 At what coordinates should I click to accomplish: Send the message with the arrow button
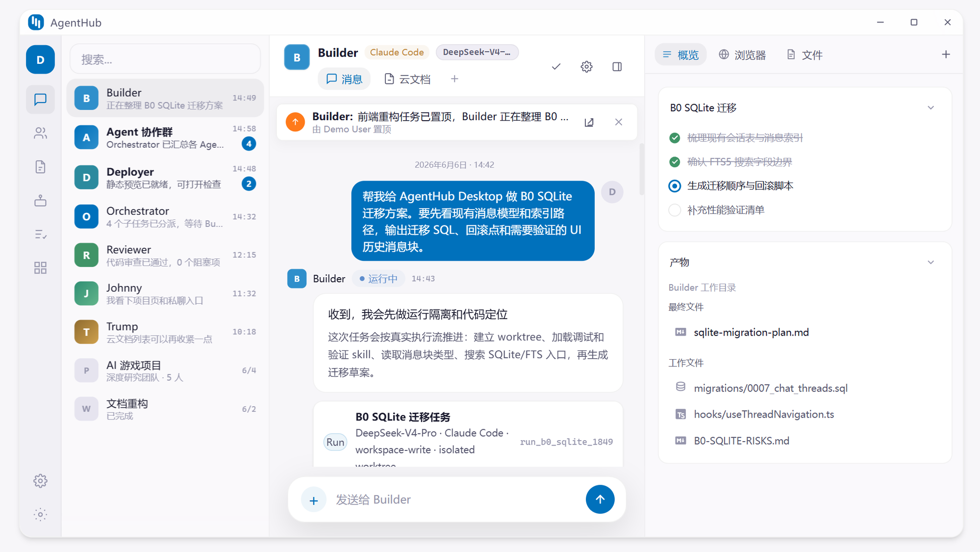pos(600,499)
